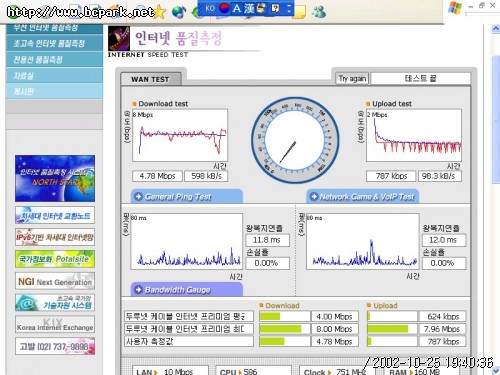Open 무선 인터넷 품질측정 in the sidebar
The image size is (500, 375).
pos(54,28)
